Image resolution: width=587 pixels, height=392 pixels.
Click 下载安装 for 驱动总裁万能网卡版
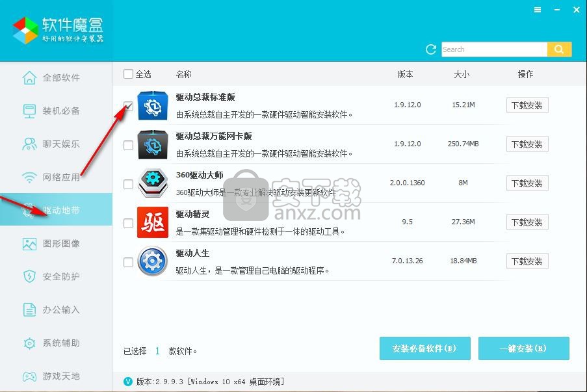pyautogui.click(x=527, y=144)
